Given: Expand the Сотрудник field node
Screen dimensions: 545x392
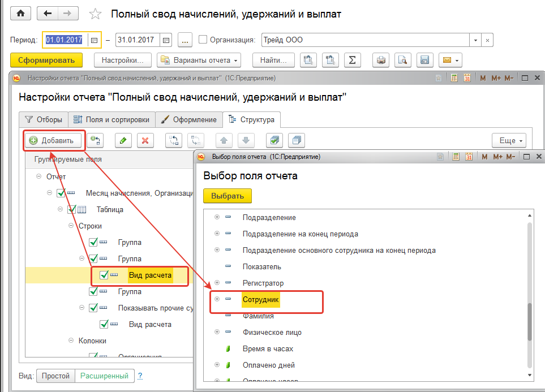Looking at the screenshot, I should (217, 299).
